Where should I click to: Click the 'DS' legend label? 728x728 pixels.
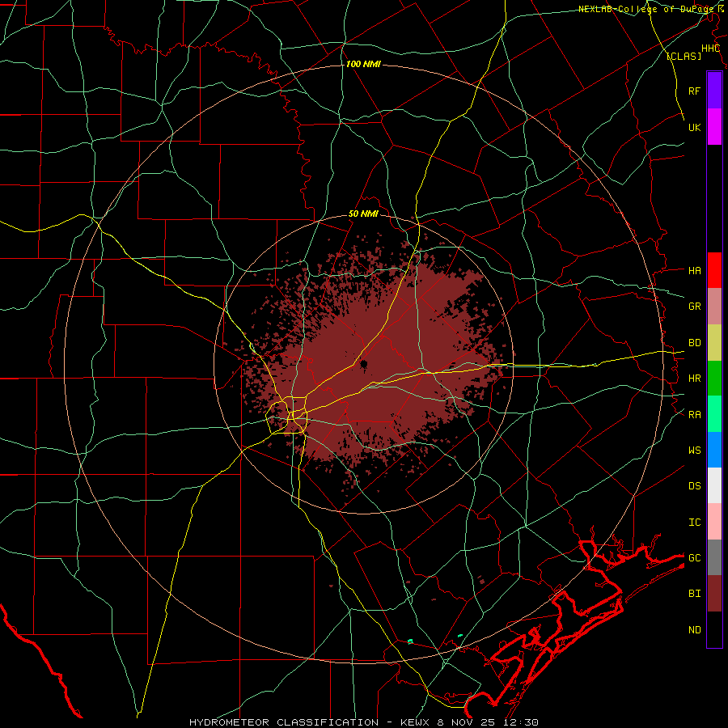coord(694,485)
